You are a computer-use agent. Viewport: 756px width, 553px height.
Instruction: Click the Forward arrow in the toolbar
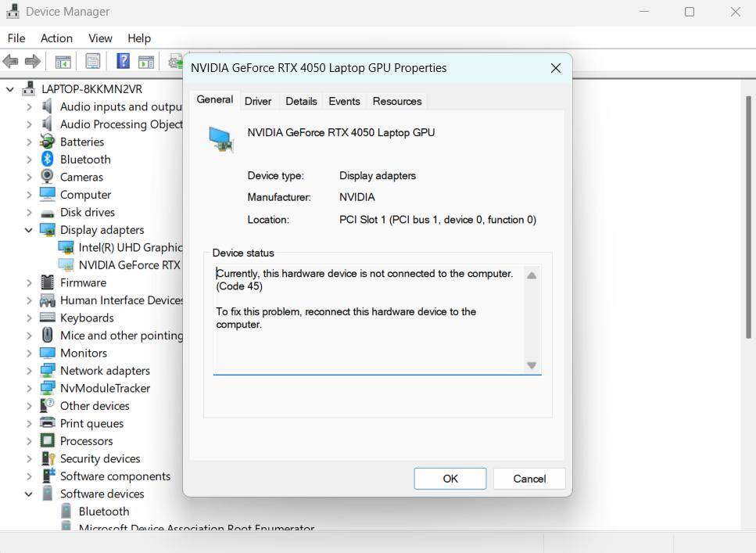point(33,61)
